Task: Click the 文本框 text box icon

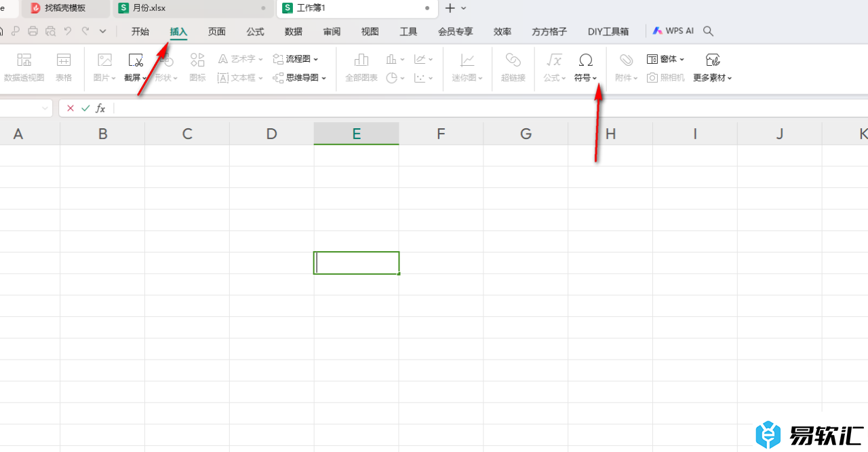Action: coord(223,78)
